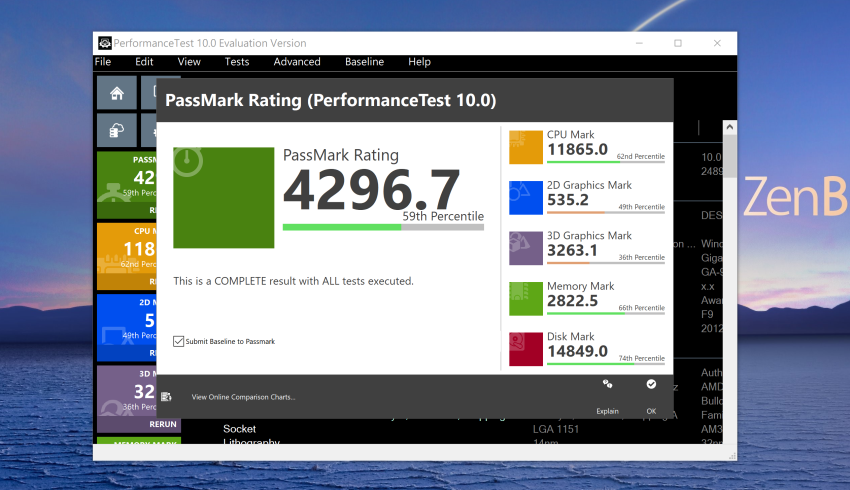Click the PassMark tile in the sidebar

click(127, 184)
